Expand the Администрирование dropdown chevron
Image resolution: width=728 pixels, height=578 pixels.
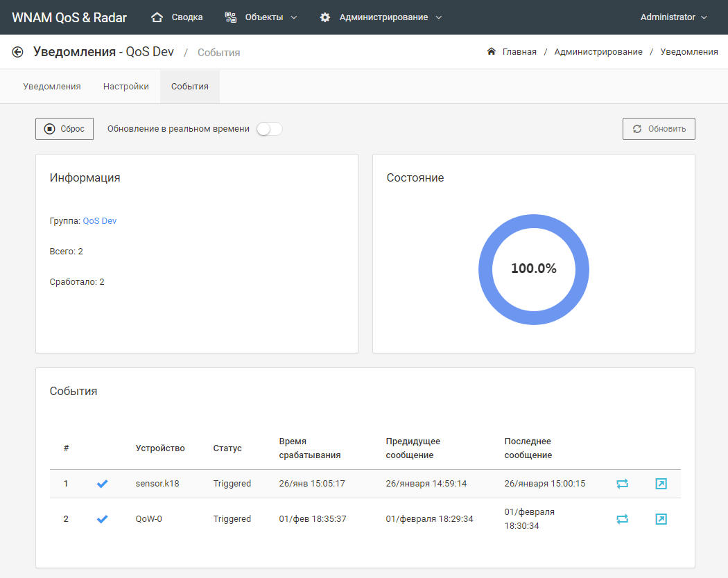point(439,17)
